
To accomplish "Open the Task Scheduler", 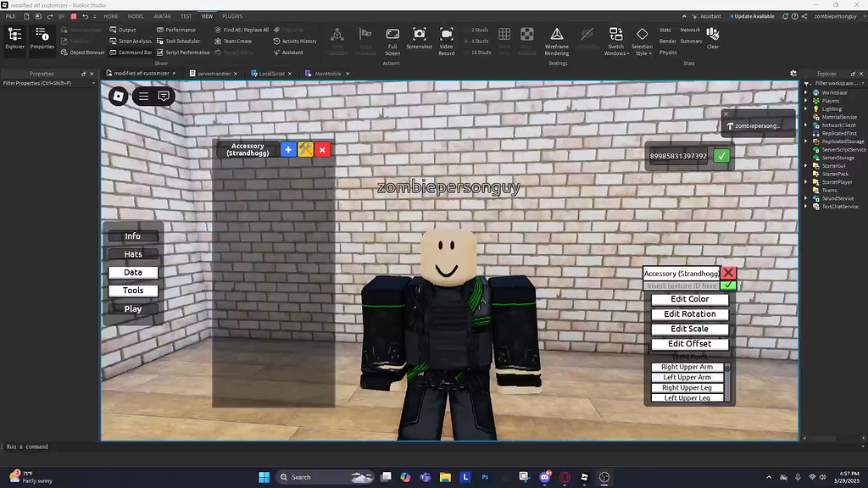I will point(181,41).
